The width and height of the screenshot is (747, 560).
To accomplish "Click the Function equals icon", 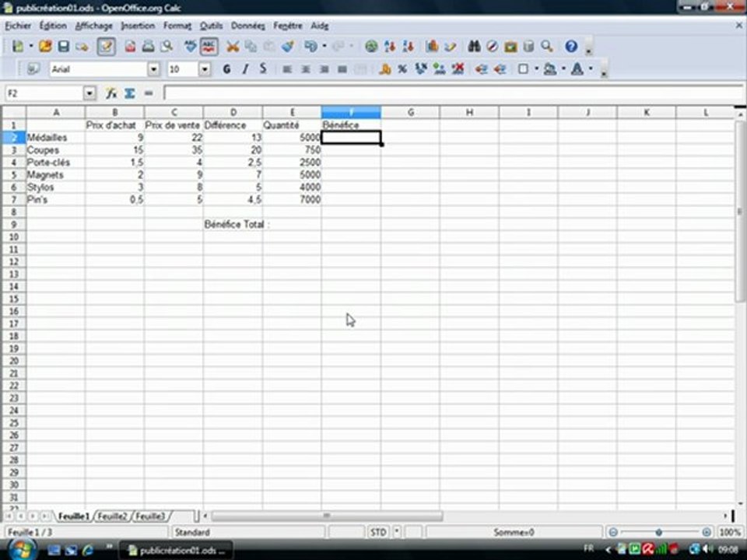I will pyautogui.click(x=149, y=93).
